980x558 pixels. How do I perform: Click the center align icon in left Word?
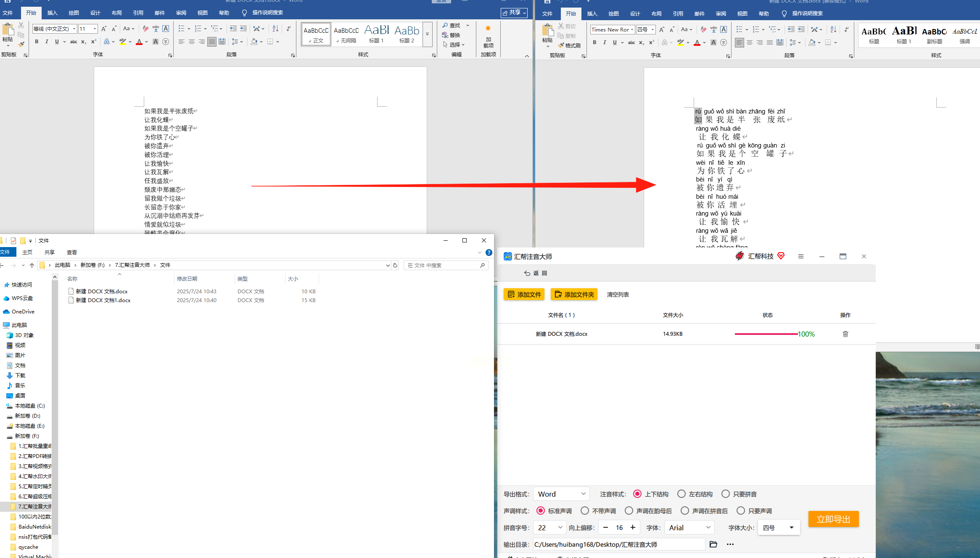click(x=191, y=42)
